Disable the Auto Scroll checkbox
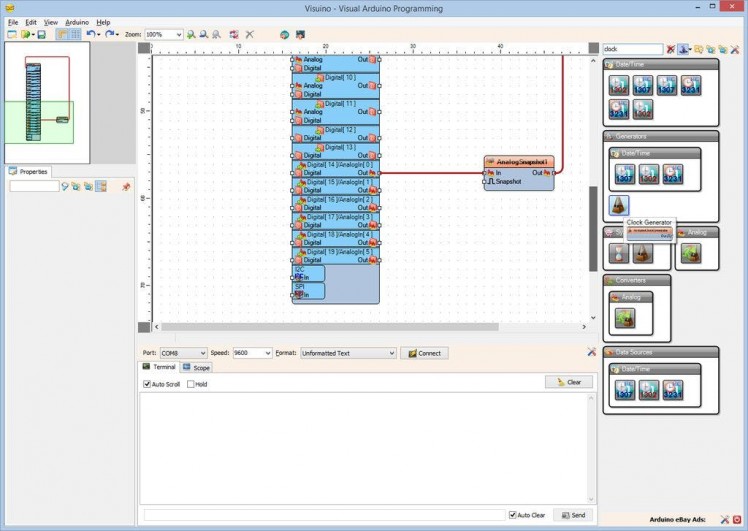This screenshot has height=531, width=748. tap(147, 384)
